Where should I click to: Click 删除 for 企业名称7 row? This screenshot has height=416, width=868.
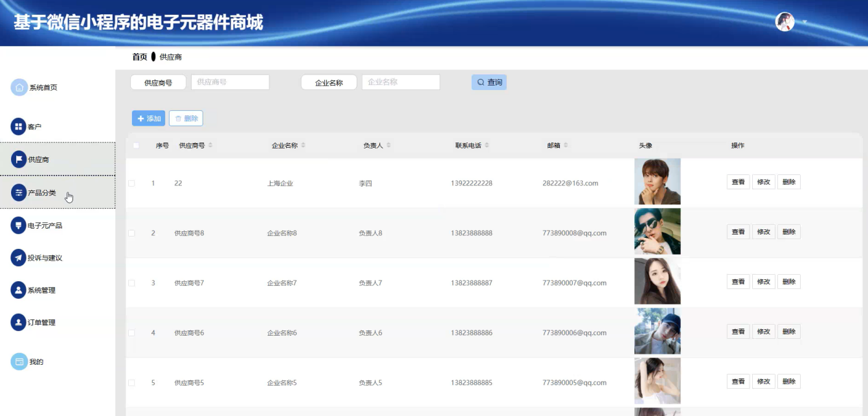(x=788, y=282)
